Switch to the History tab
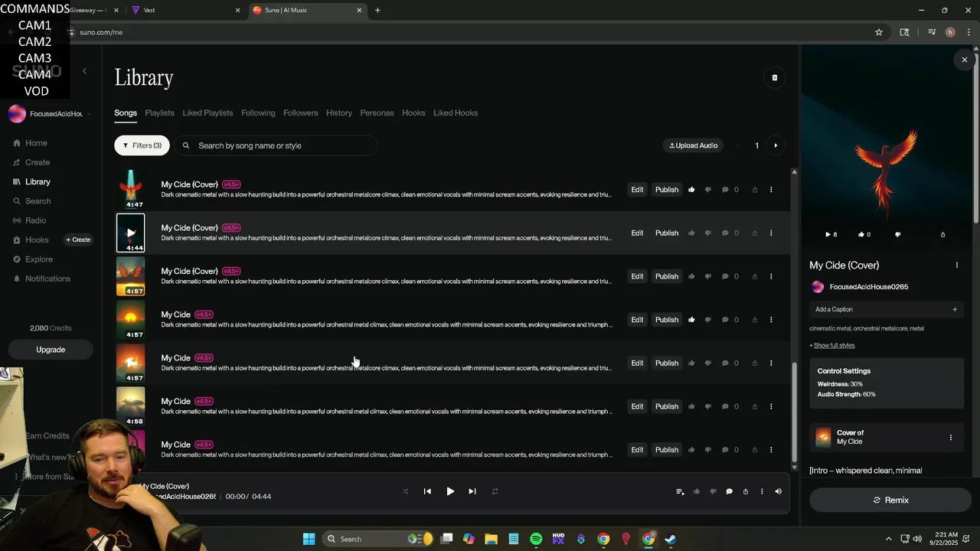Image resolution: width=980 pixels, height=551 pixels. pyautogui.click(x=339, y=113)
